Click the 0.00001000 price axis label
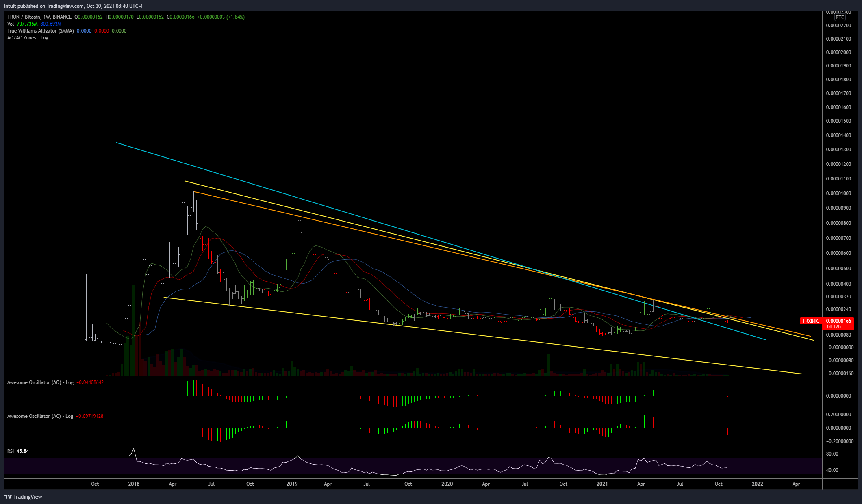862x504 pixels. (x=838, y=193)
